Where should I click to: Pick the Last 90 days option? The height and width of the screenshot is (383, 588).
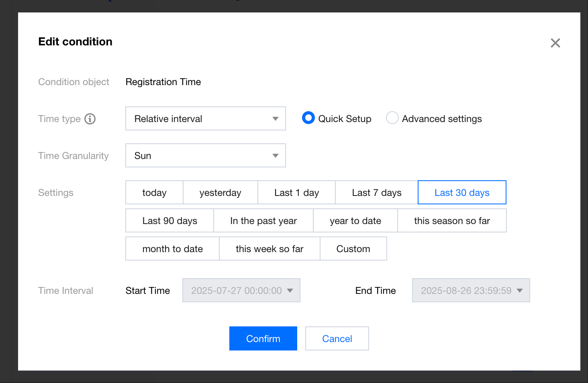point(169,221)
